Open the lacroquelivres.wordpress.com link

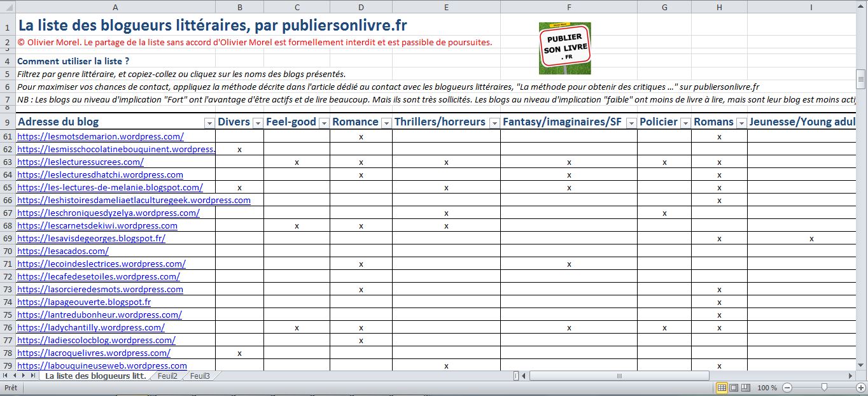94,353
